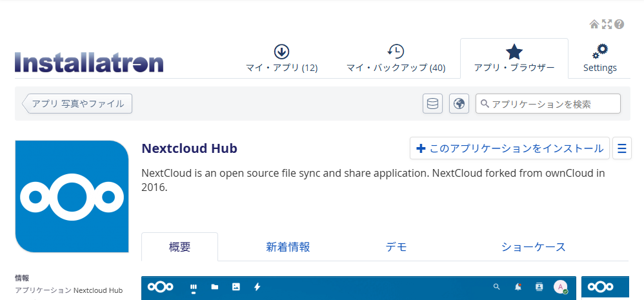
Task: Select the 概要 tab
Action: tap(179, 247)
